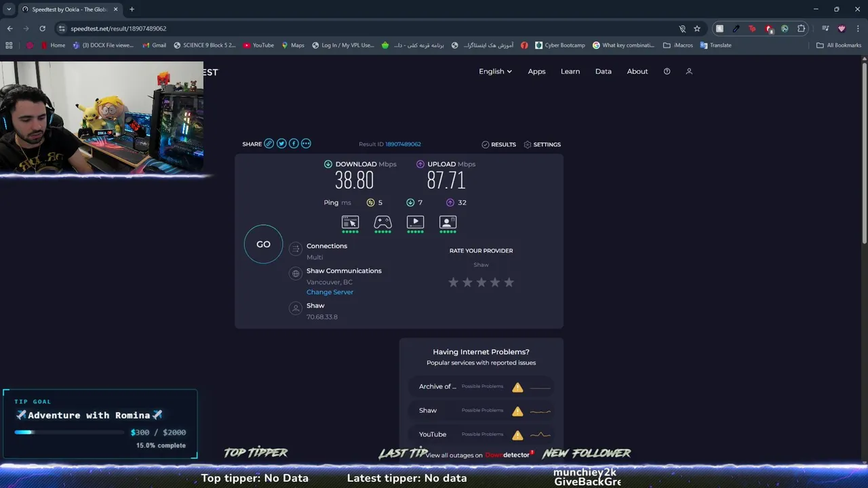
Task: Open the web browsing performance icon
Action: pyautogui.click(x=350, y=222)
